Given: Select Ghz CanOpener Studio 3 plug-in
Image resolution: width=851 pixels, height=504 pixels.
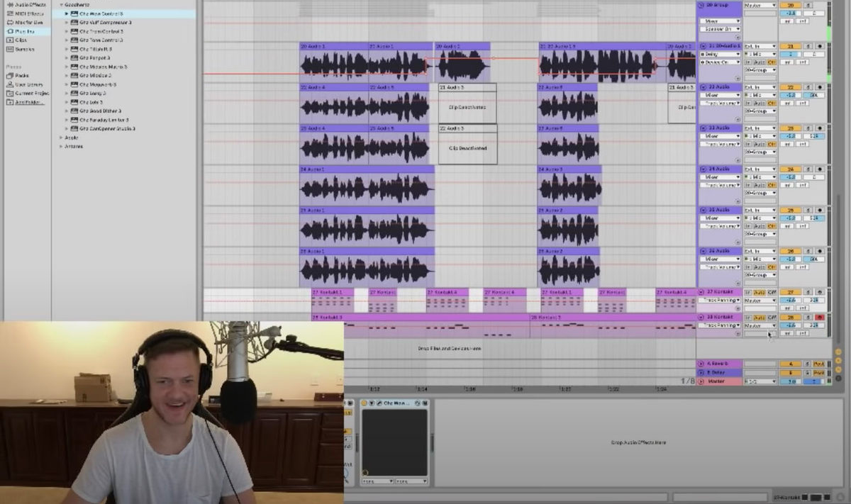Looking at the screenshot, I should [107, 128].
